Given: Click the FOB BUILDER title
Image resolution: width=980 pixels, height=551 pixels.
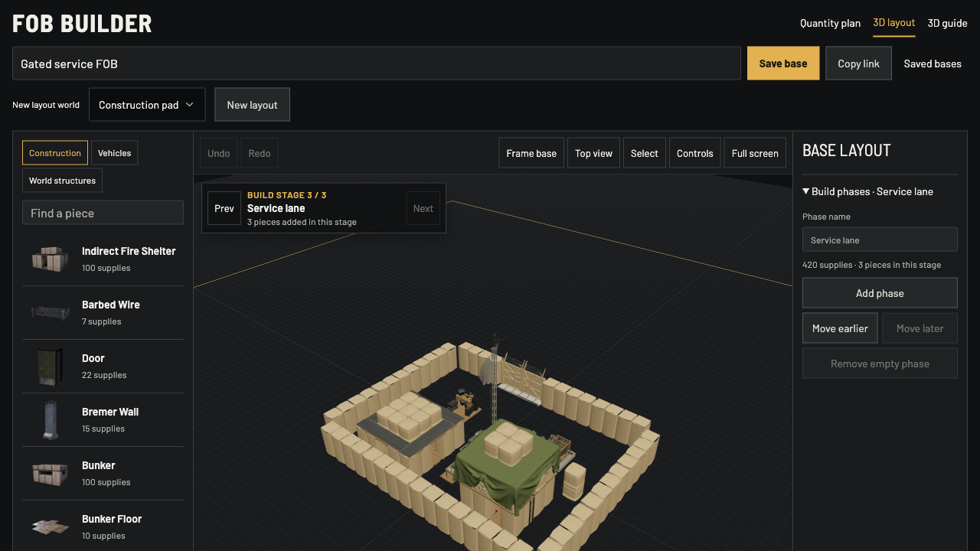Looking at the screenshot, I should 82,24.
